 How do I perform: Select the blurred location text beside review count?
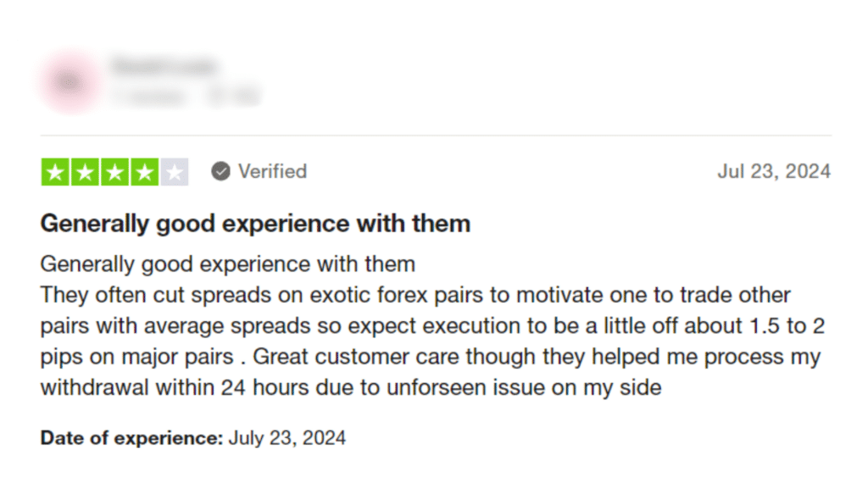234,97
